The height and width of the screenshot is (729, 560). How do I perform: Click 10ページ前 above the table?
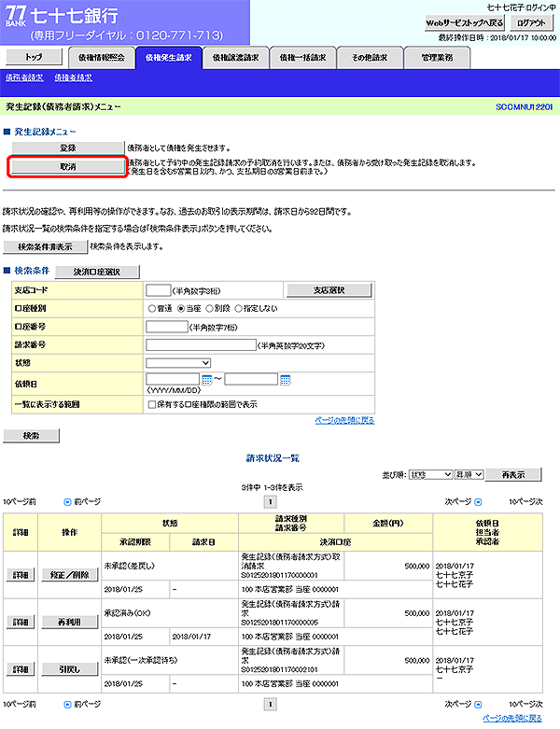(20, 502)
